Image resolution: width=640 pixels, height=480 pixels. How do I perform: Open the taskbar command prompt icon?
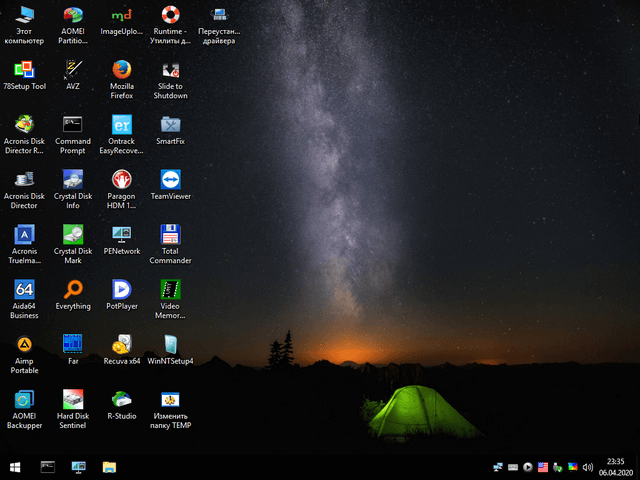[x=47, y=467]
